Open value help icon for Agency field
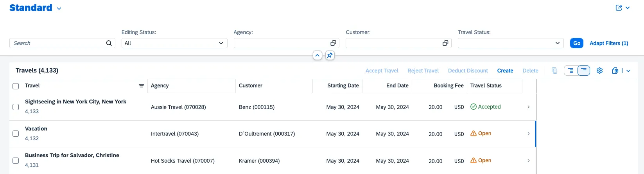This screenshot has height=174, width=644. coord(333,43)
